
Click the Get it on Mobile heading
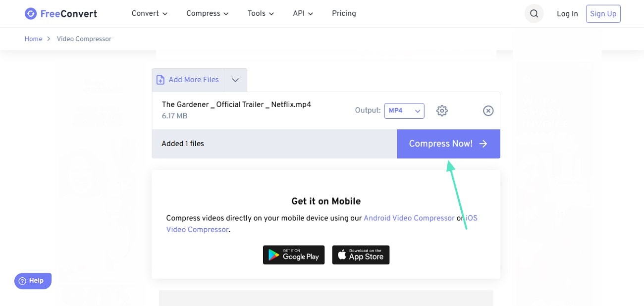326,201
